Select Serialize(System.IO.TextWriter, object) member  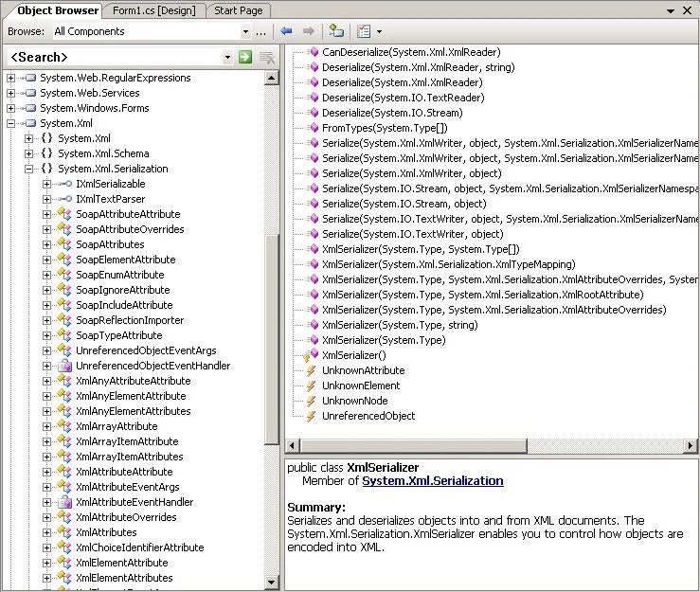412,234
